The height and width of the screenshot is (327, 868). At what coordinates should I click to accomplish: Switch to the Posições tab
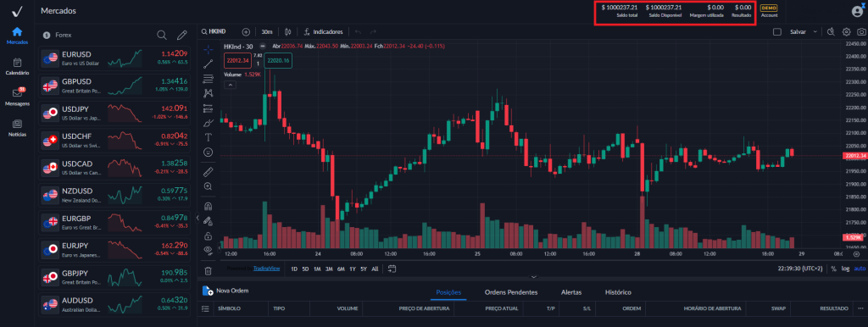tap(448, 292)
